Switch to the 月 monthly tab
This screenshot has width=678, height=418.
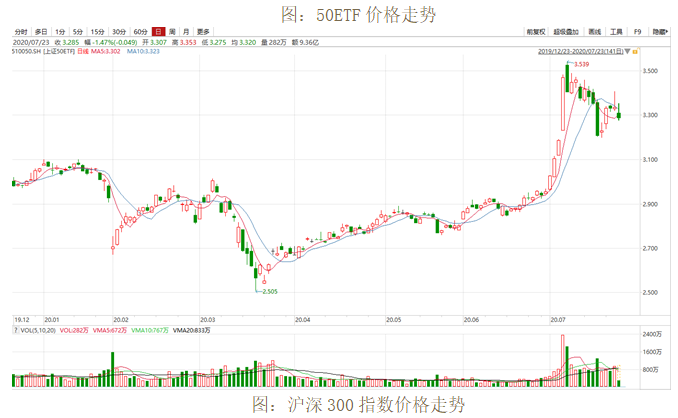tap(186, 32)
